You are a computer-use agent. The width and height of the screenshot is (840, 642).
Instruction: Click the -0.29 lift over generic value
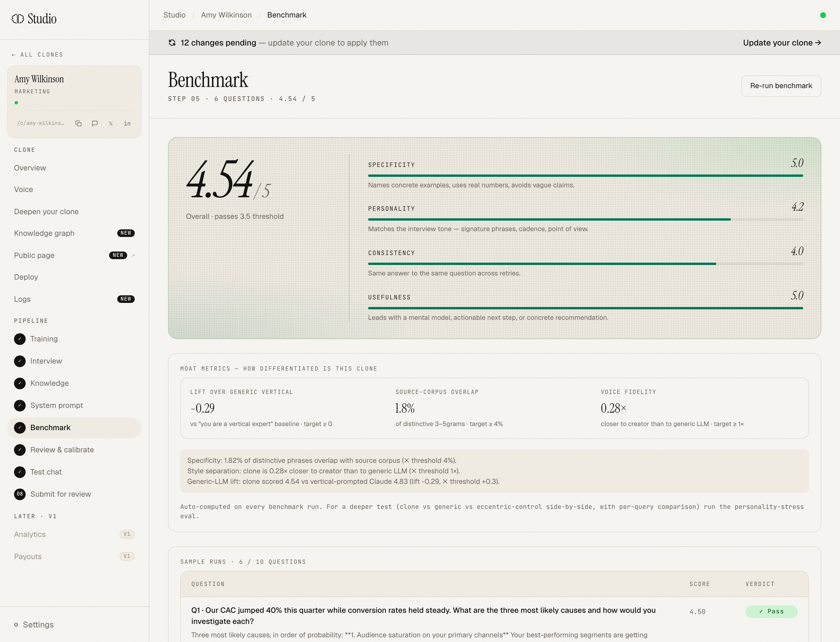click(202, 409)
